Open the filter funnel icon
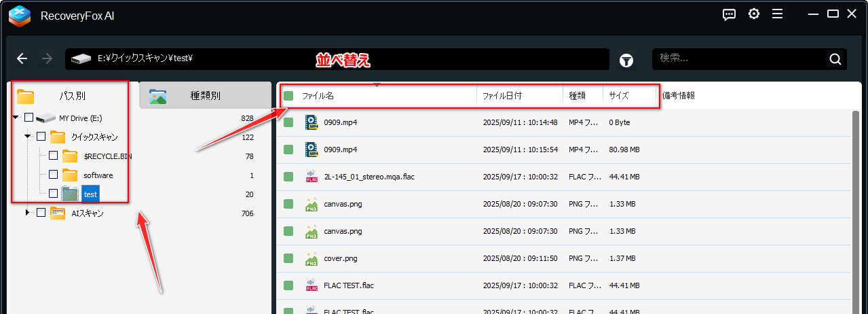This screenshot has width=868, height=314. [626, 60]
